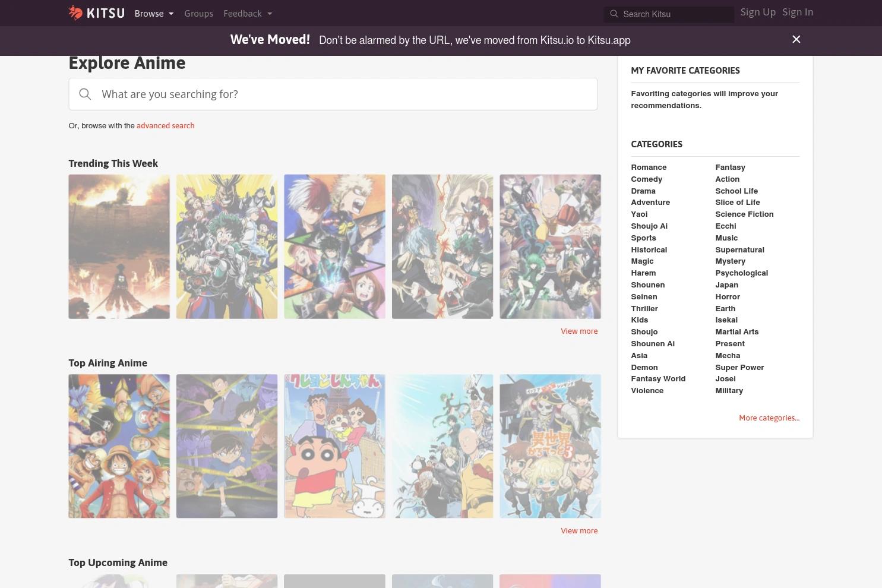Open the Crayon Shin-chan poster thumbnail

point(334,446)
